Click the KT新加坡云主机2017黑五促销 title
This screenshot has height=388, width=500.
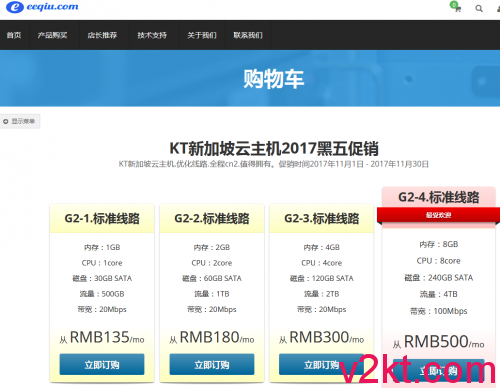pos(274,148)
